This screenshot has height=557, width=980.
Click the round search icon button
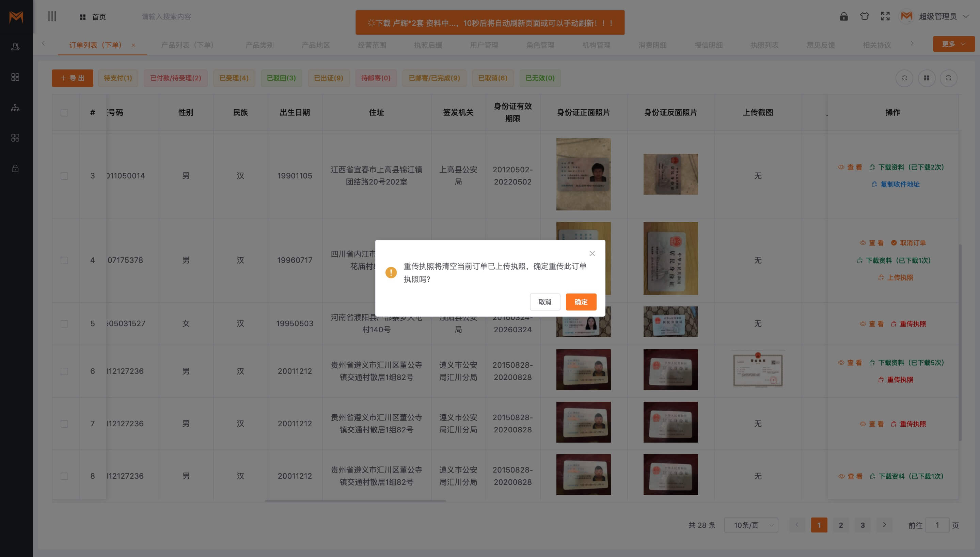(x=948, y=78)
